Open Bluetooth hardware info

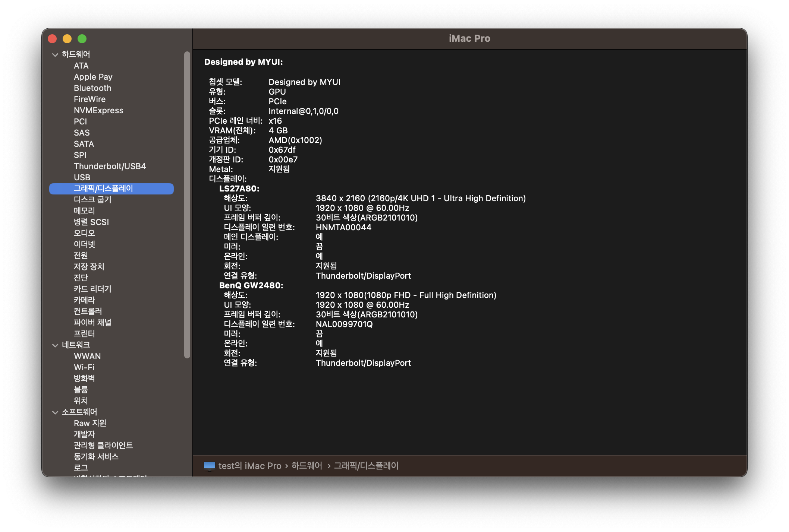[92, 88]
